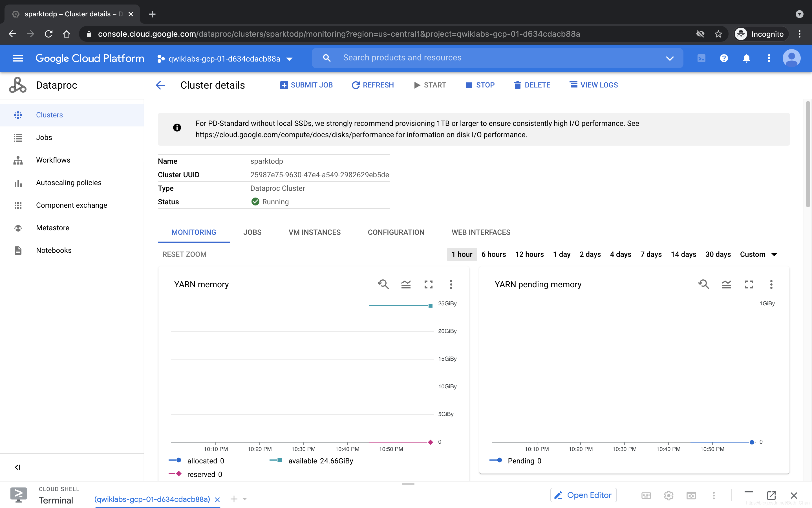The height and width of the screenshot is (508, 812).
Task: Click the STOP cluster button
Action: (480, 85)
